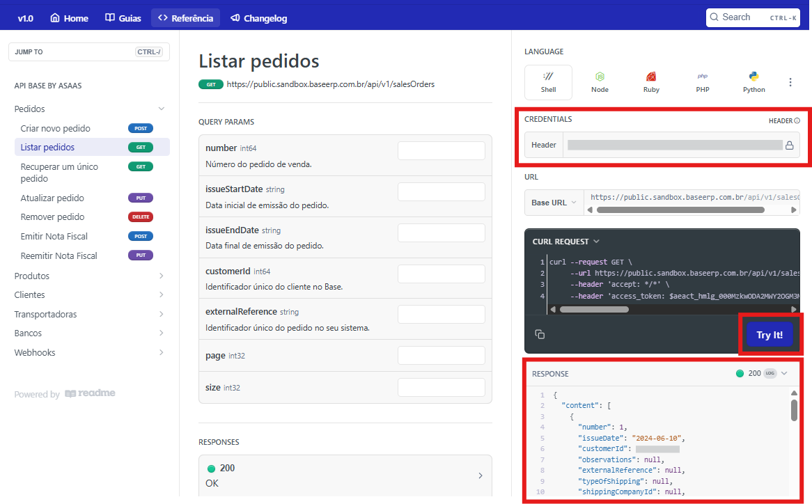Open the CURL REQUEST dropdown
This screenshot has height=504, width=812.
click(x=565, y=242)
